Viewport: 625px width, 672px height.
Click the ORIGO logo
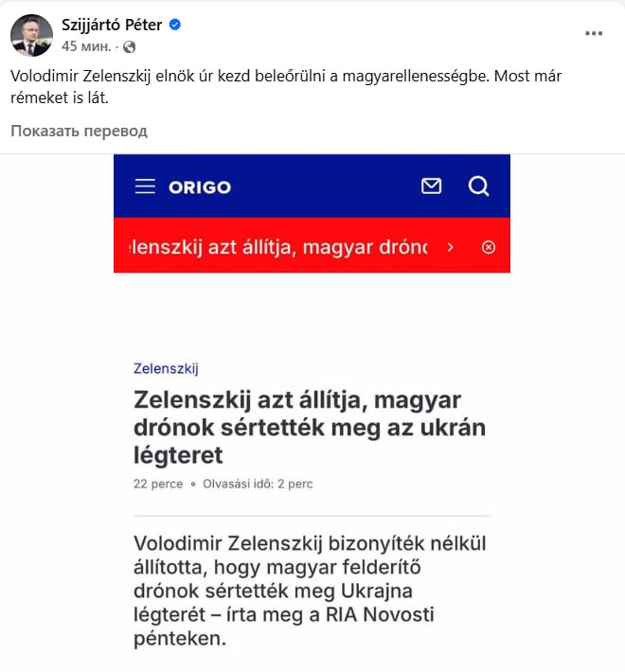point(200,186)
